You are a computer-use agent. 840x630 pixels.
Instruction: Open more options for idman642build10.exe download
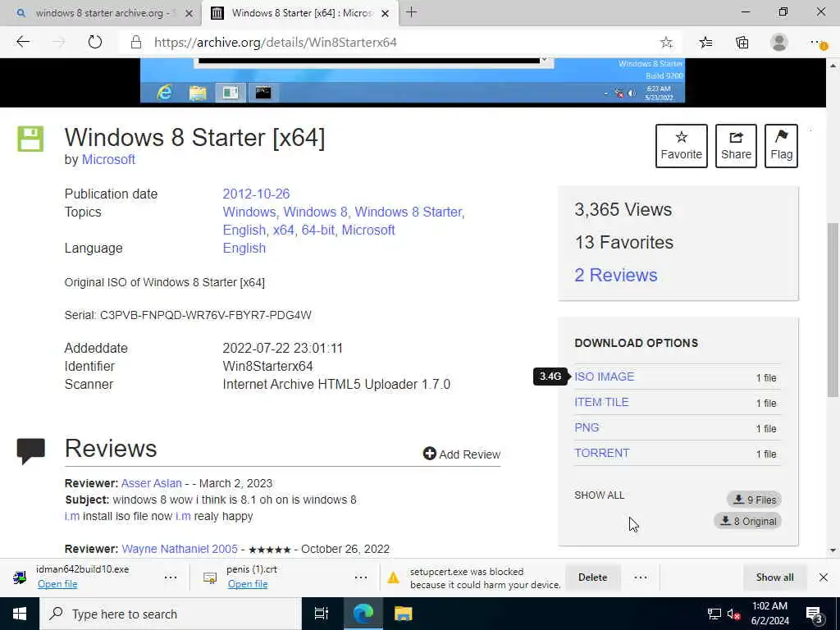171,577
